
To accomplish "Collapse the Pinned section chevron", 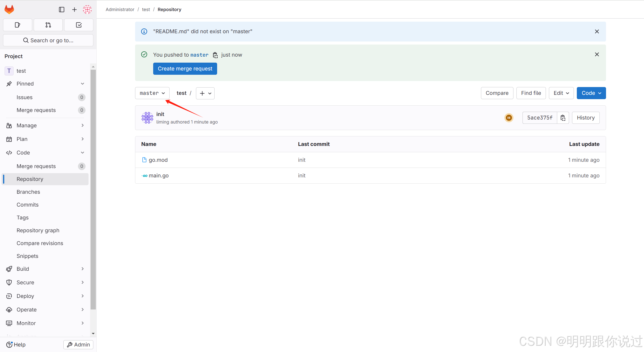I will pyautogui.click(x=83, y=84).
